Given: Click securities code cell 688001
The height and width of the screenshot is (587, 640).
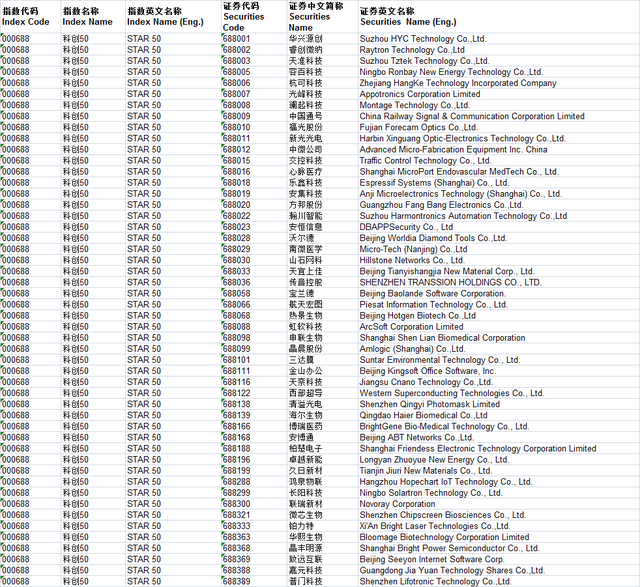Looking at the screenshot, I should coord(254,39).
